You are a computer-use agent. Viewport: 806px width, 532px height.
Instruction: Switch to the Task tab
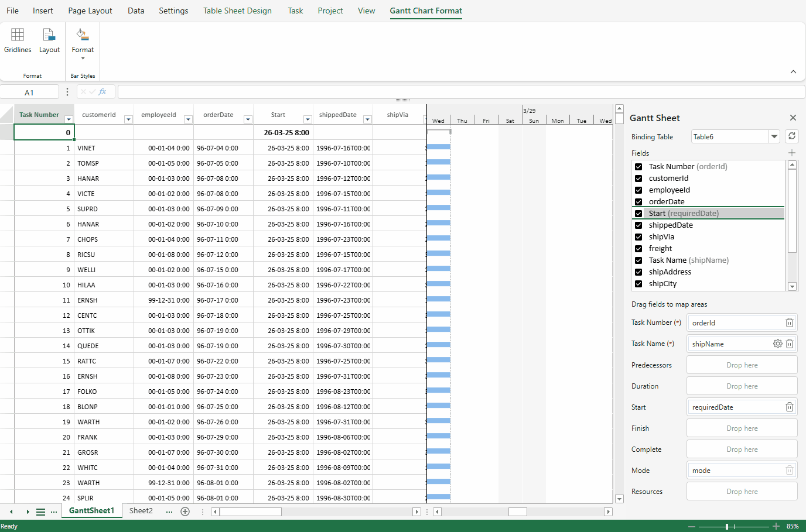tap(295, 11)
